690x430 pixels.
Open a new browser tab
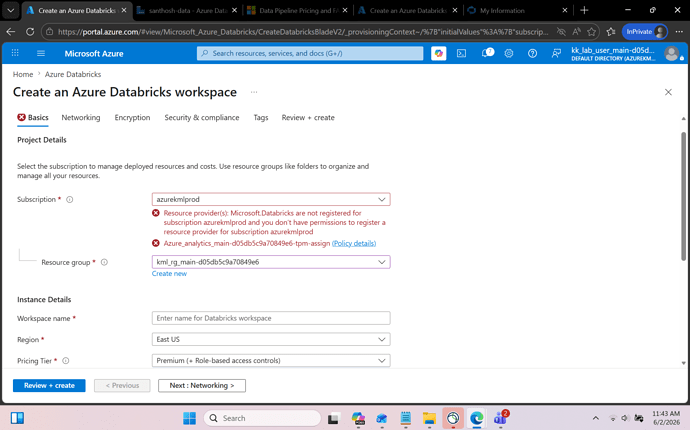pos(584,10)
